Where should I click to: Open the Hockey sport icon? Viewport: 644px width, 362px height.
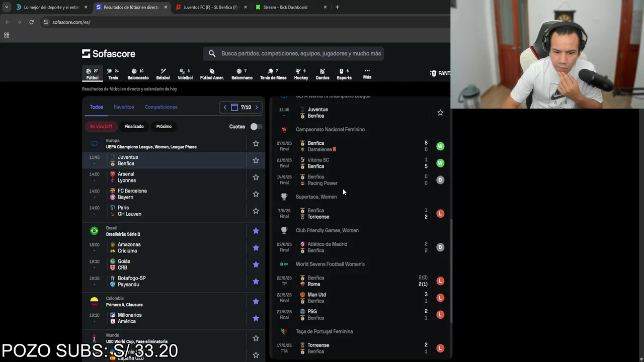(301, 74)
